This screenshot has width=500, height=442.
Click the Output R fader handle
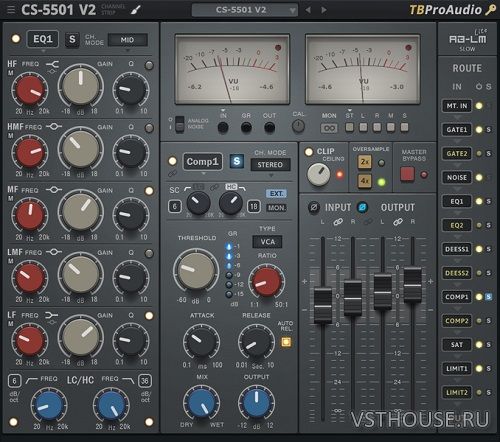412,284
